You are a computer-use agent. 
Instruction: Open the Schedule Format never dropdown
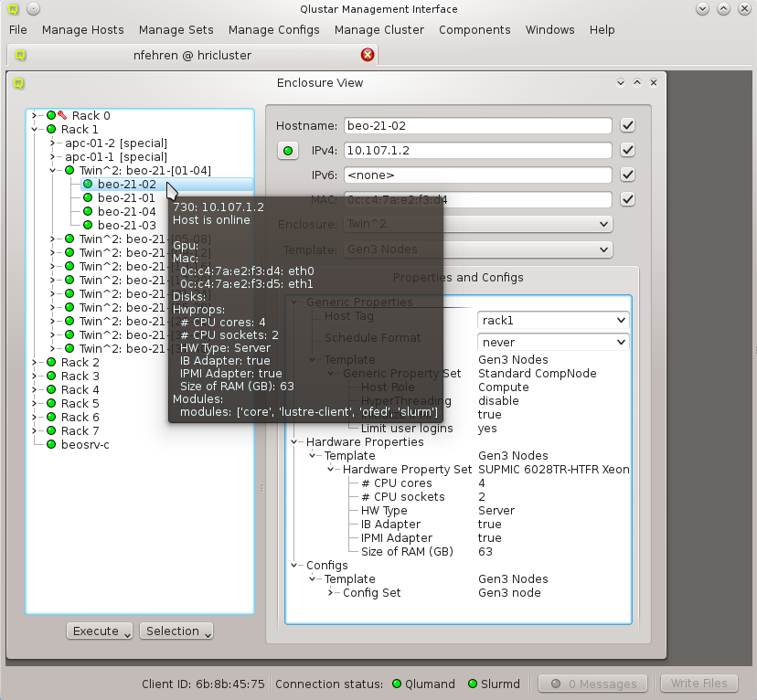[553, 342]
